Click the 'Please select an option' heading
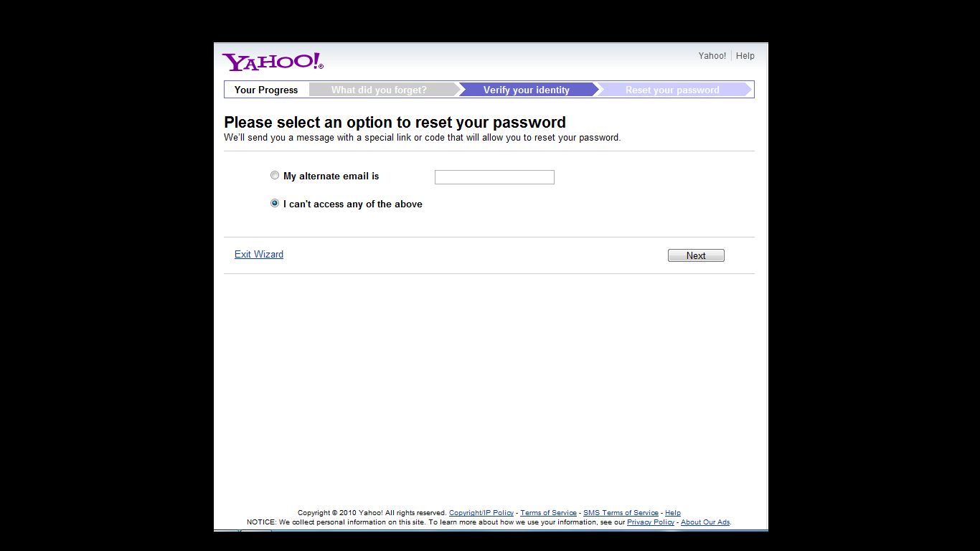 395,122
